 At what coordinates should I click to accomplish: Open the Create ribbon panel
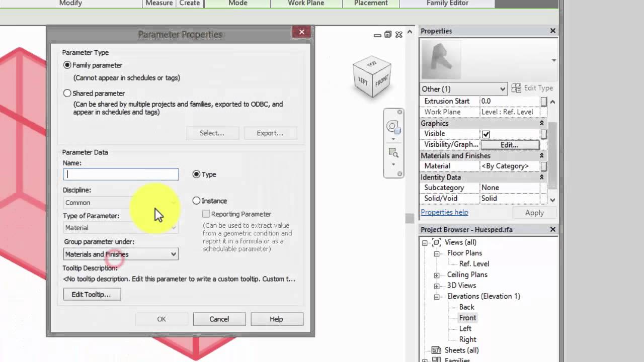[x=190, y=4]
